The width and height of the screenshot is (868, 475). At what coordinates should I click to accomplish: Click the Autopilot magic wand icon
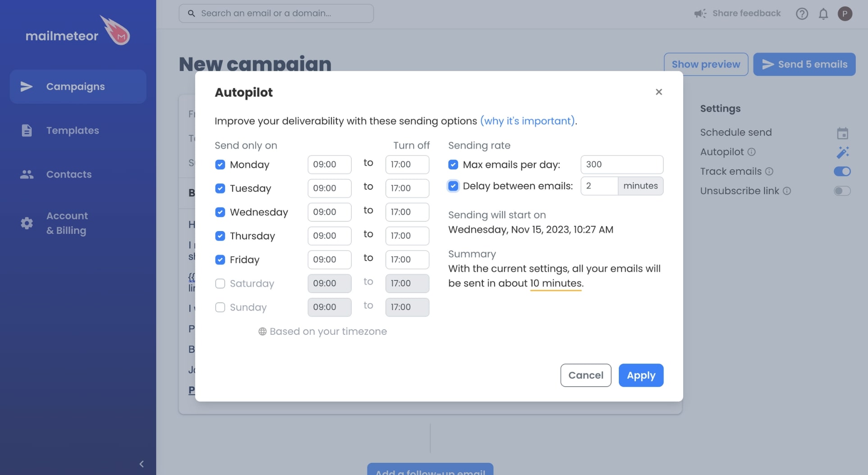[842, 152]
